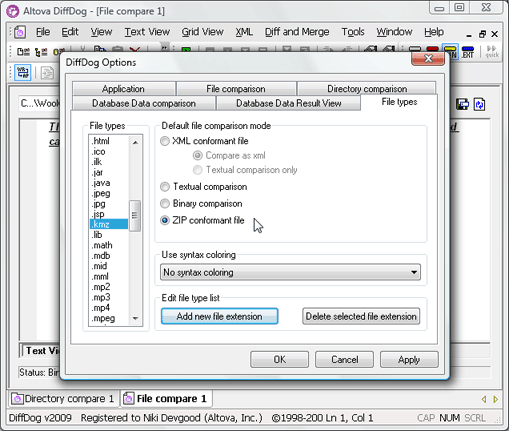Image resolution: width=509 pixels, height=431 pixels.
Task: Select .mdb in the file types list
Action: 109,256
